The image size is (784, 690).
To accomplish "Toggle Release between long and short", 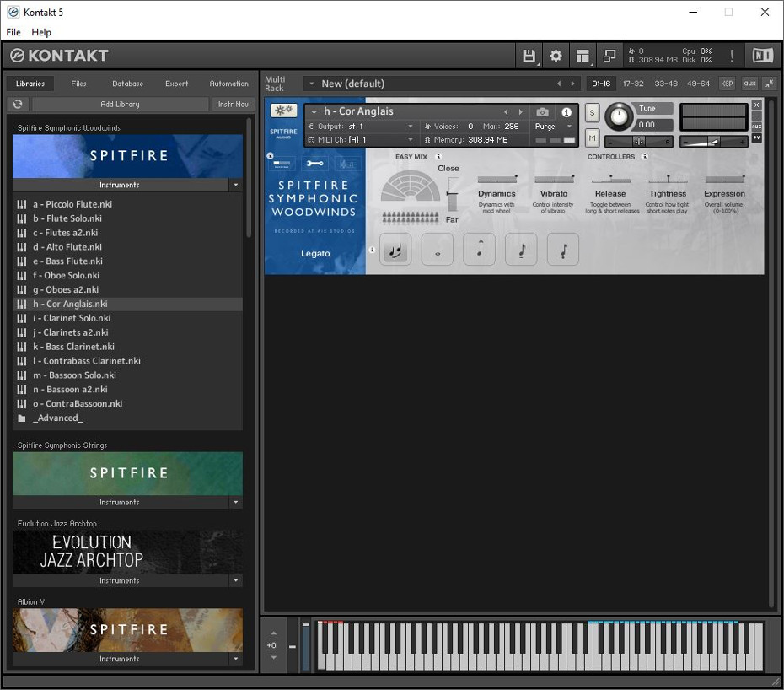I will point(610,179).
